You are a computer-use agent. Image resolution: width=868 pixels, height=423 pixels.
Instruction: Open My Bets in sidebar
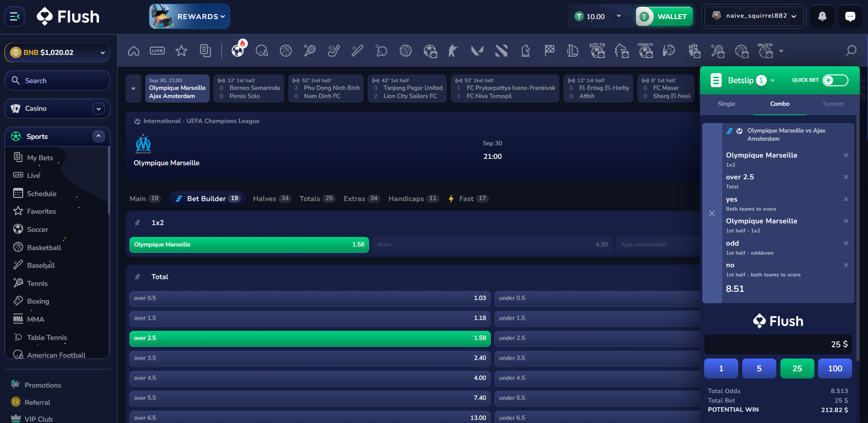(40, 158)
